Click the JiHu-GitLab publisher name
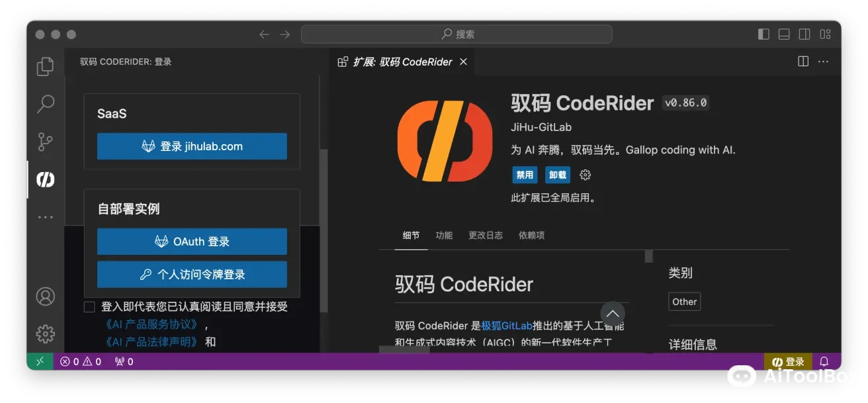 (x=541, y=127)
